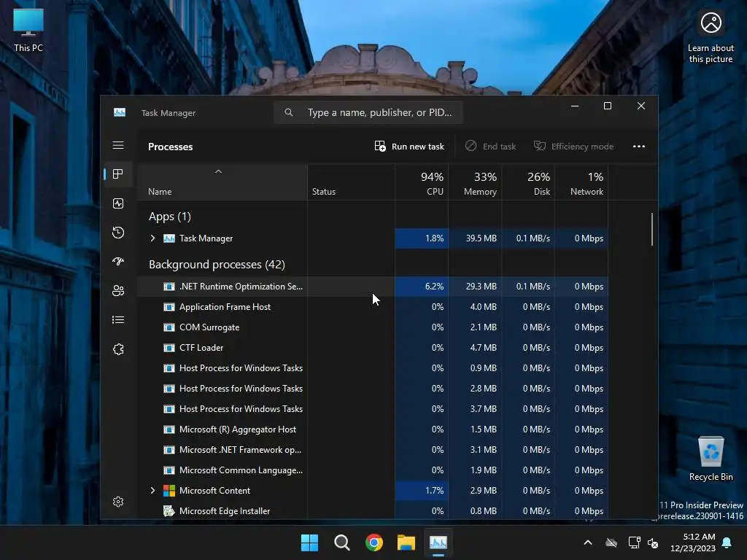Launch Google Chrome from the taskbar

[374, 542]
